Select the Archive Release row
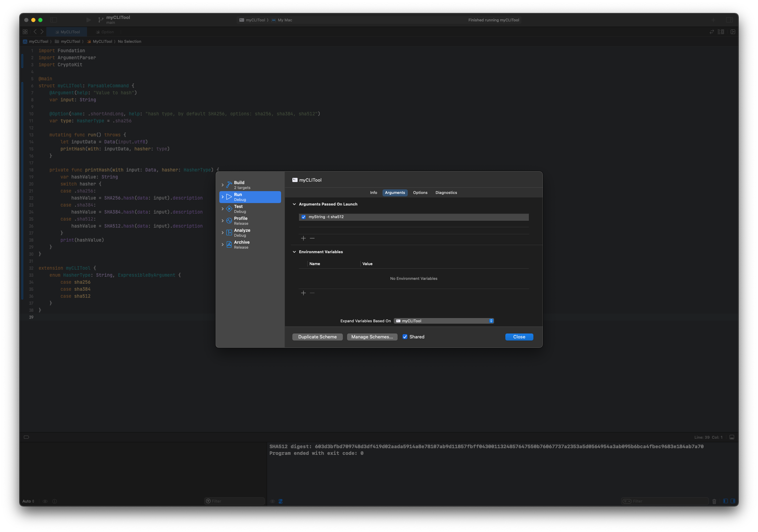Screen dimensions: 758x532 point(250,244)
